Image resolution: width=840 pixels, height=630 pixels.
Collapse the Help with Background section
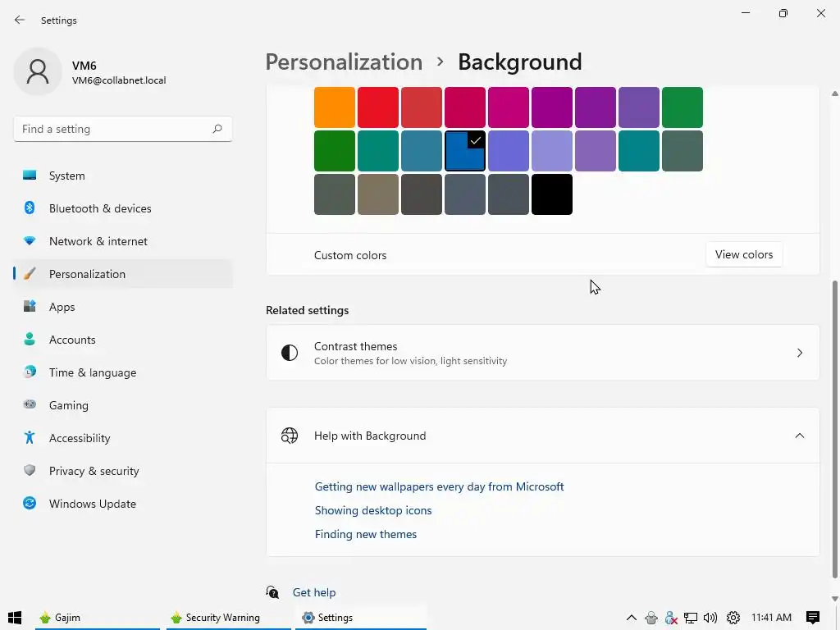(x=799, y=436)
